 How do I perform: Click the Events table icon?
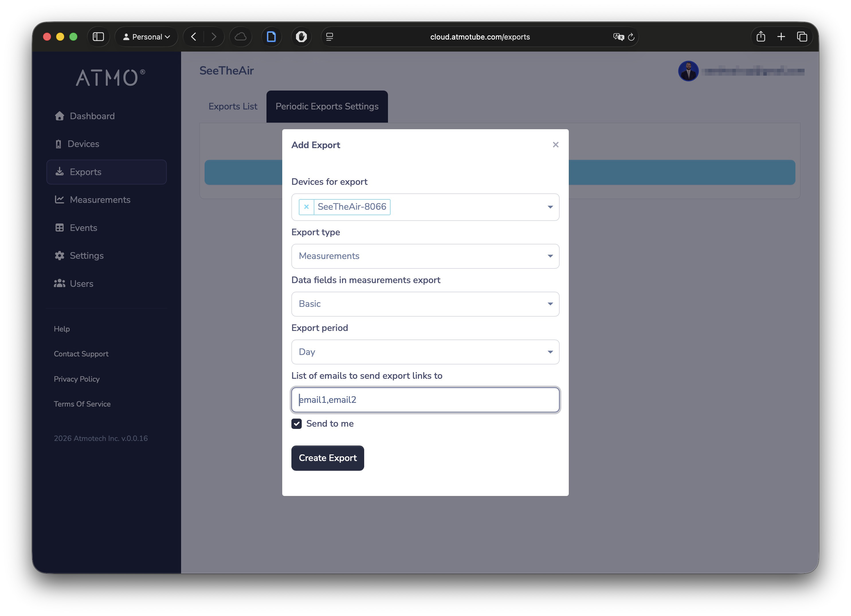pyautogui.click(x=59, y=228)
